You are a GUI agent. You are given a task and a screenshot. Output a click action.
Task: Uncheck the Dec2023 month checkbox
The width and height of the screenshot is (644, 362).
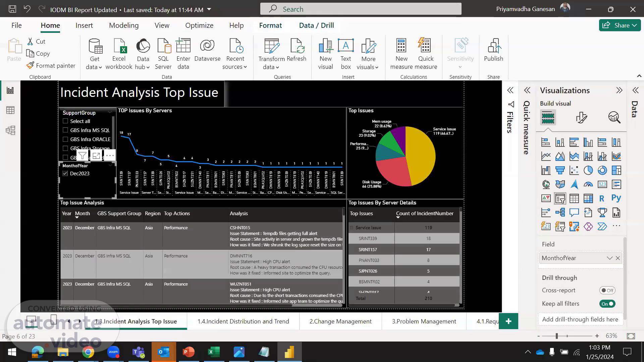[x=65, y=173]
